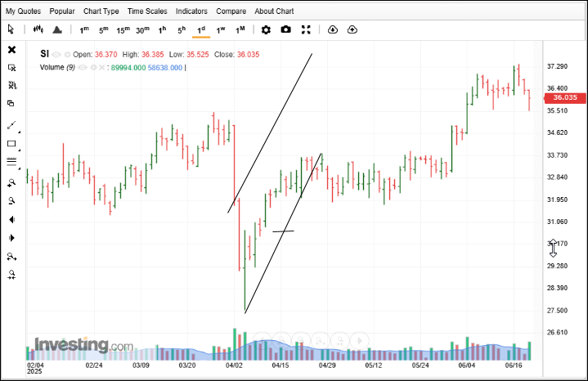Screen dimensions: 588x381
Task: Switch to 1 minute timeframe
Action: click(x=84, y=30)
